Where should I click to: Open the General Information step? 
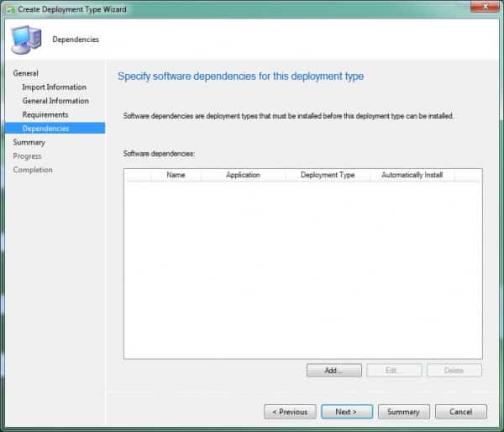(x=55, y=101)
